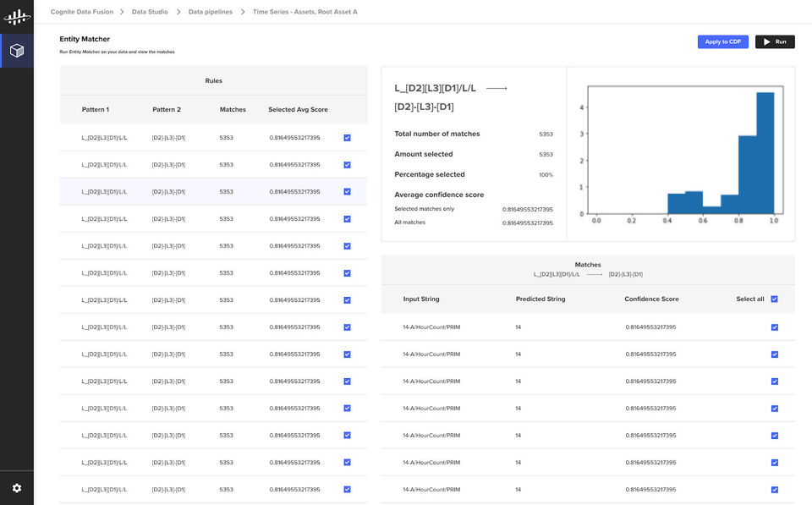Open Data pipelines breadcrumb link
812x505 pixels.
coord(210,12)
